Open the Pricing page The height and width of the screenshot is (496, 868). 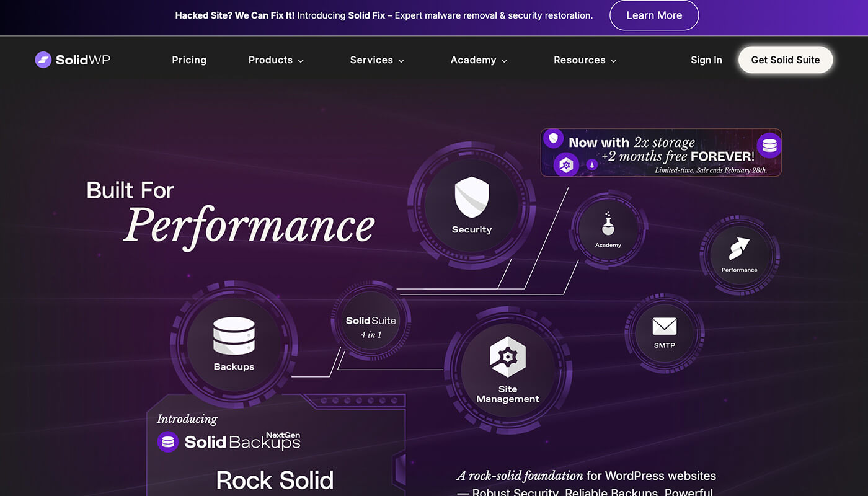189,60
